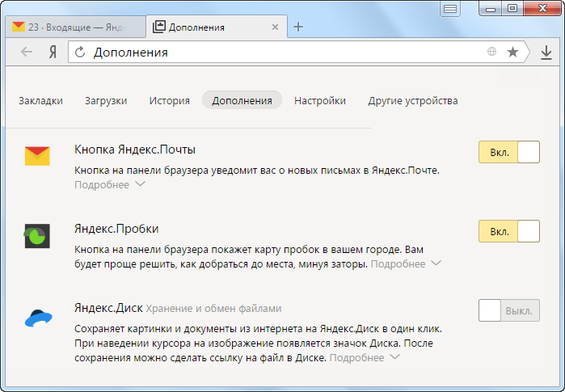Select the Дополнения browser tab
Viewport: 565px width, 392px height.
(217, 27)
